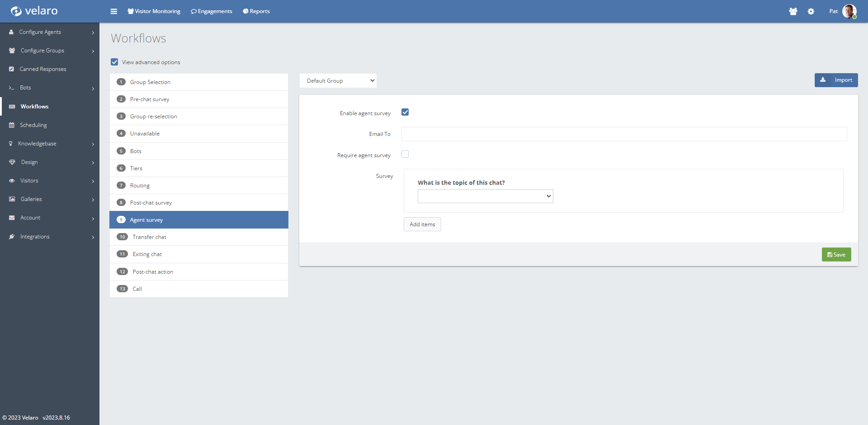The width and height of the screenshot is (868, 425).
Task: Click the green Save button
Action: coord(836,255)
